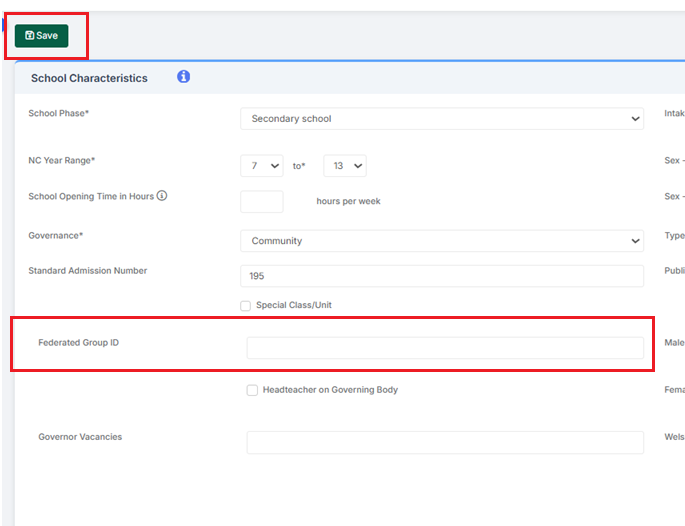Screen dimensions: 685x526
Task: Expand the Governance dropdown set to Community
Action: pos(441,241)
